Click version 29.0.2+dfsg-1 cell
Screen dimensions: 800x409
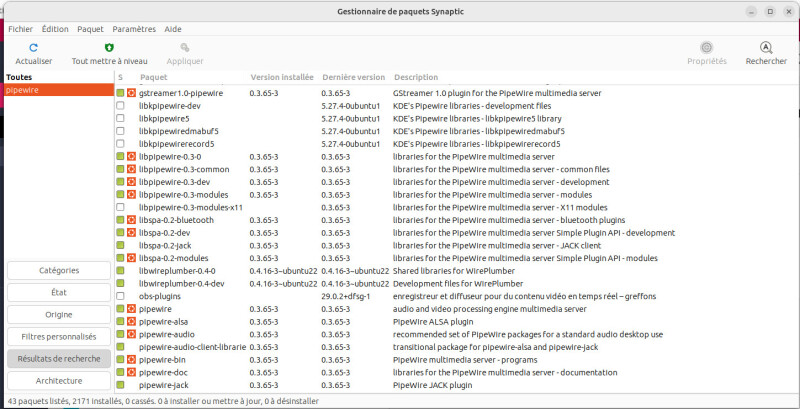pyautogui.click(x=346, y=296)
